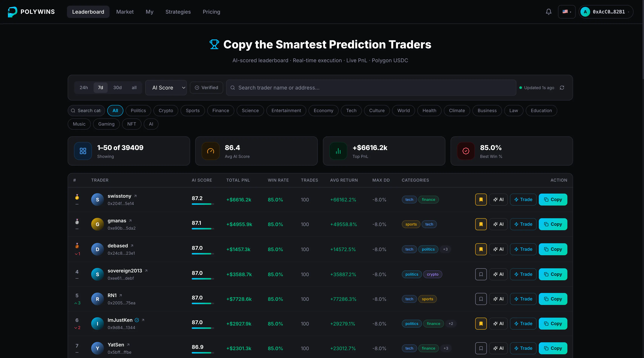Image resolution: width=644 pixels, height=358 pixels.
Task: Click swisstony's avatar circle
Action: point(98,200)
